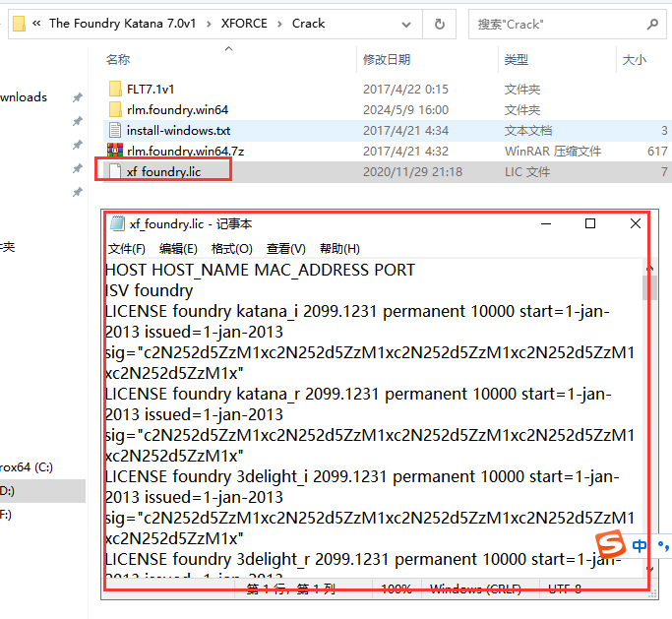Click the Notepad vertical scrollbar thumb
Screen dimensions: 672x619
click(x=649, y=287)
